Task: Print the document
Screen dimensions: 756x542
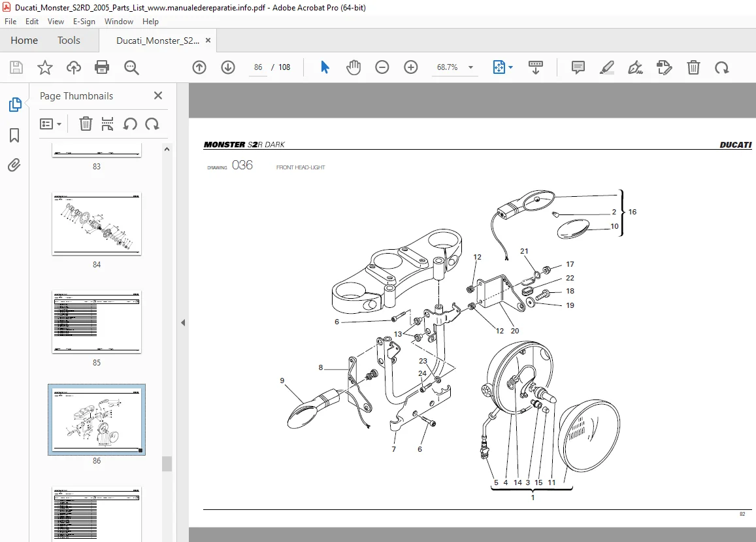Action: (x=102, y=67)
